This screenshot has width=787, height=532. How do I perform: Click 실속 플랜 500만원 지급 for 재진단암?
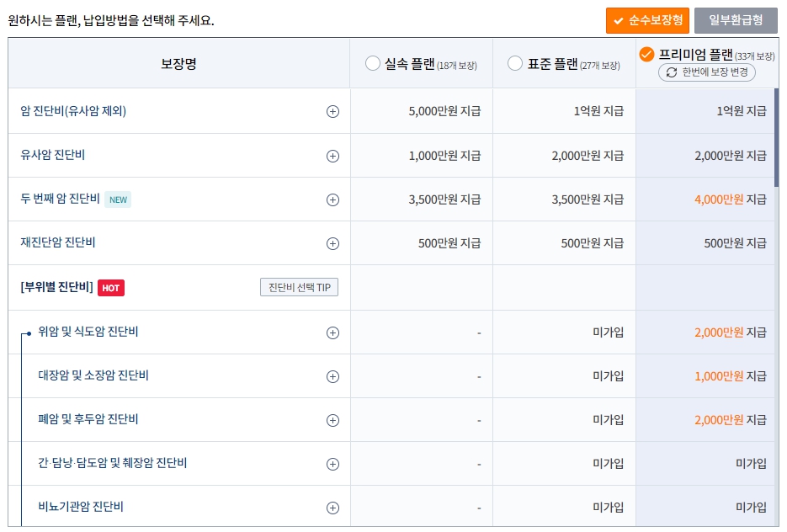449,243
